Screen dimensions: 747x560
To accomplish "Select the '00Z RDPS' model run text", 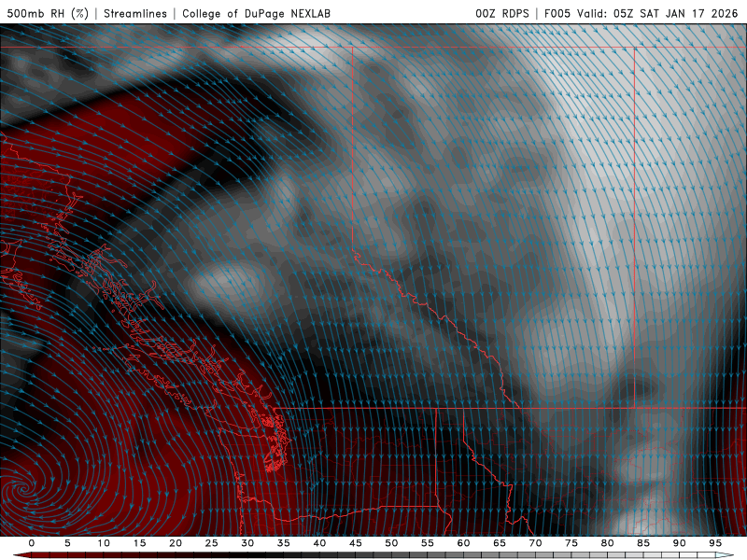I will (502, 13).
